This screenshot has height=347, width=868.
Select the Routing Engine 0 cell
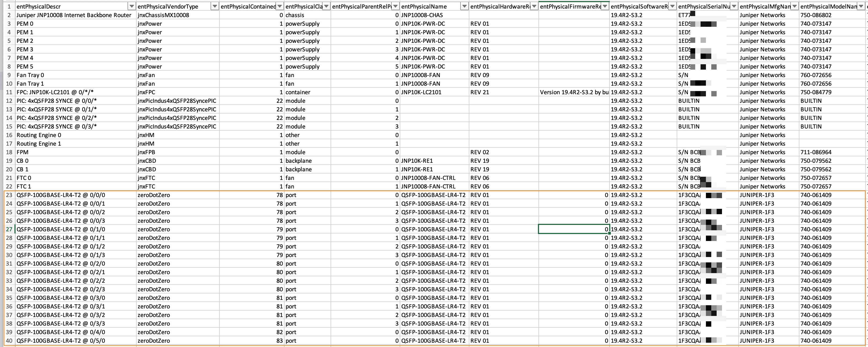76,135
